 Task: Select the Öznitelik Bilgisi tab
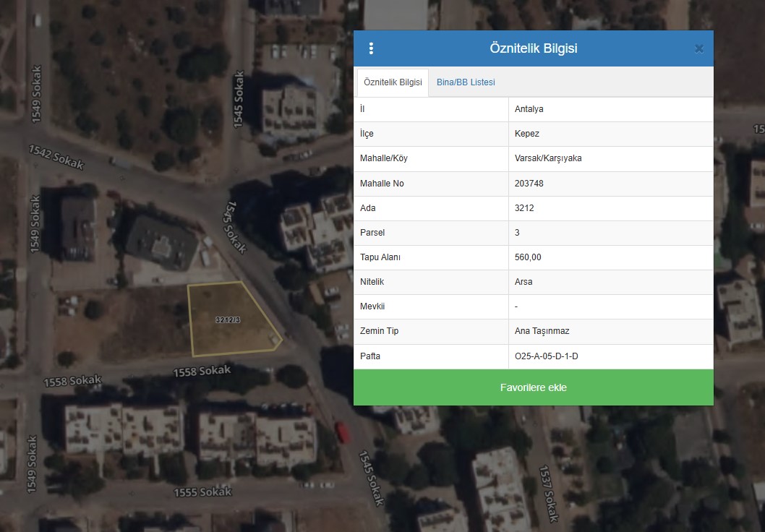click(x=393, y=82)
